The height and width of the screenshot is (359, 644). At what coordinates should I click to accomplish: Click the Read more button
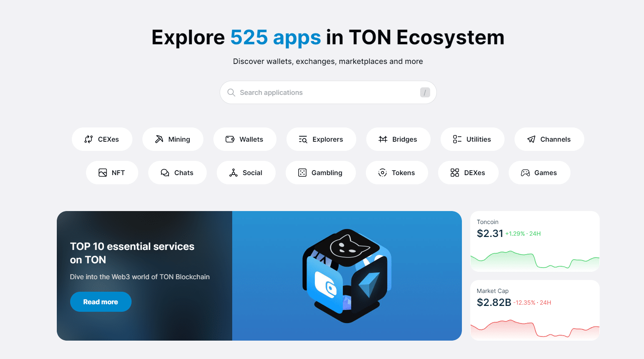[101, 302]
